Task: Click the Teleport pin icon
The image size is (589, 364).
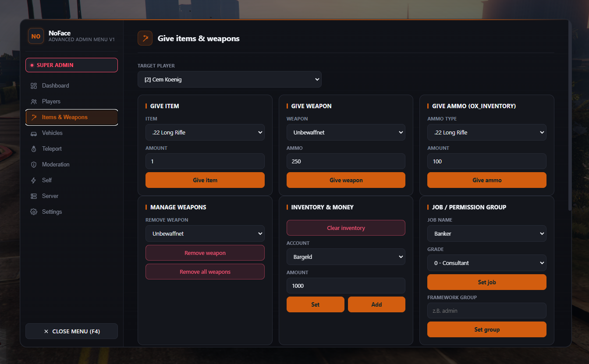Action: pyautogui.click(x=34, y=149)
